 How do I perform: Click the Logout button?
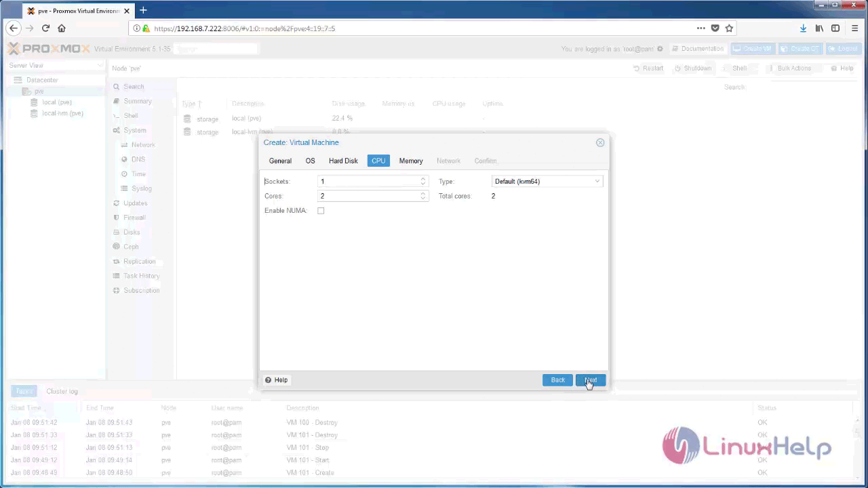click(x=843, y=49)
